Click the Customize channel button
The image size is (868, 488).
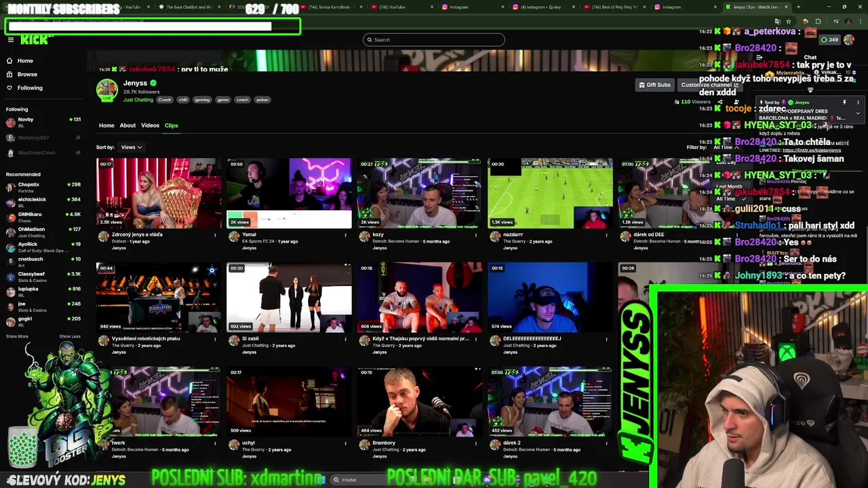pyautogui.click(x=710, y=85)
